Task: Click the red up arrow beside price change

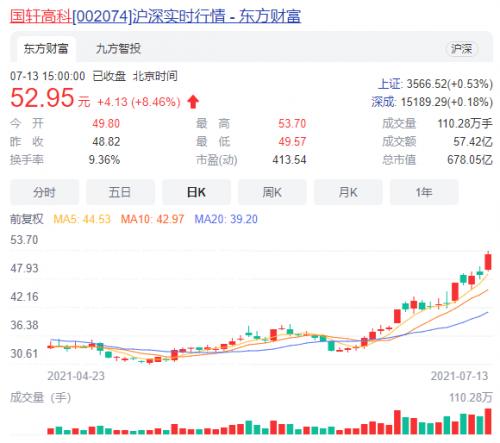Action: tap(193, 102)
